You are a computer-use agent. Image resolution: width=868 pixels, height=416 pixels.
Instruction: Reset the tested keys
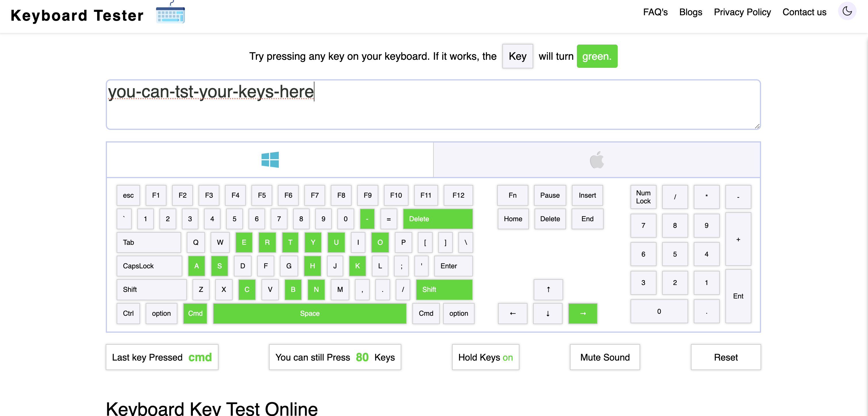click(x=726, y=357)
